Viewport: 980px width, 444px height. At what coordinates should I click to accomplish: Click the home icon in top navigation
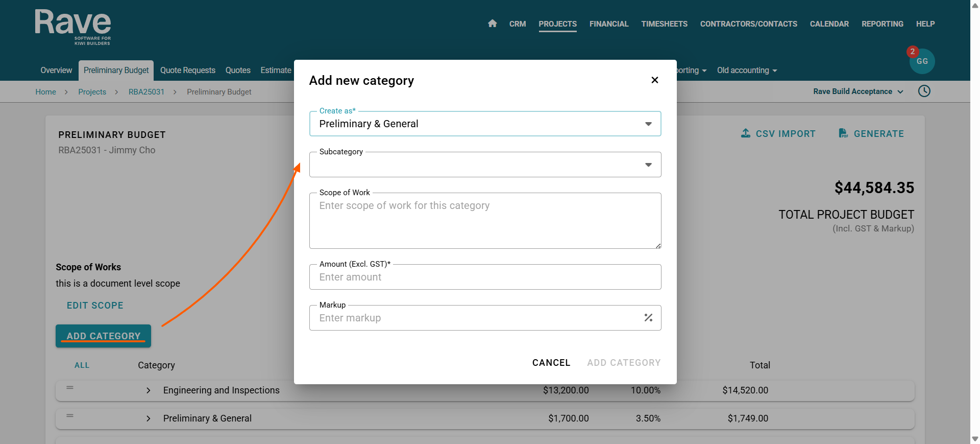pos(492,24)
